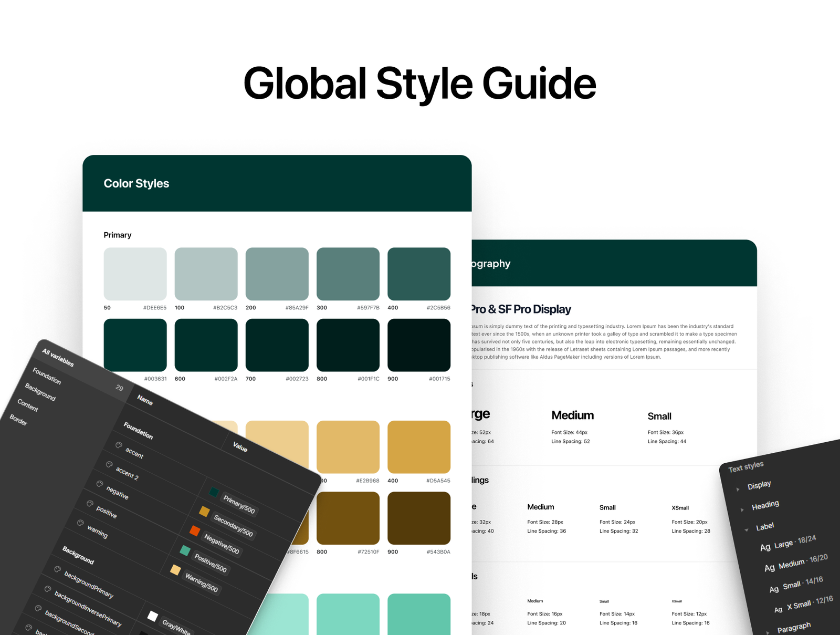Click the Name column header in variables table

point(145,400)
